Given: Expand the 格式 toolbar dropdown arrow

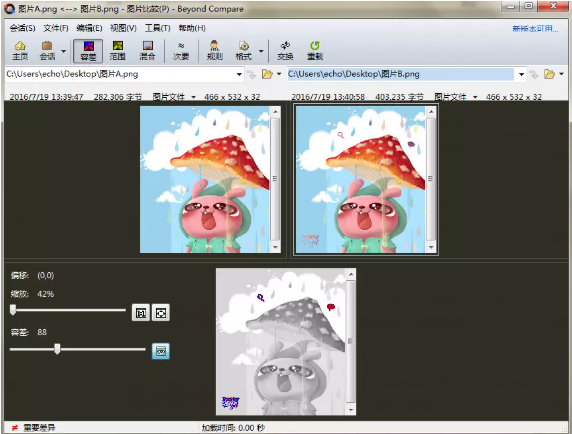Looking at the screenshot, I should pos(261,51).
